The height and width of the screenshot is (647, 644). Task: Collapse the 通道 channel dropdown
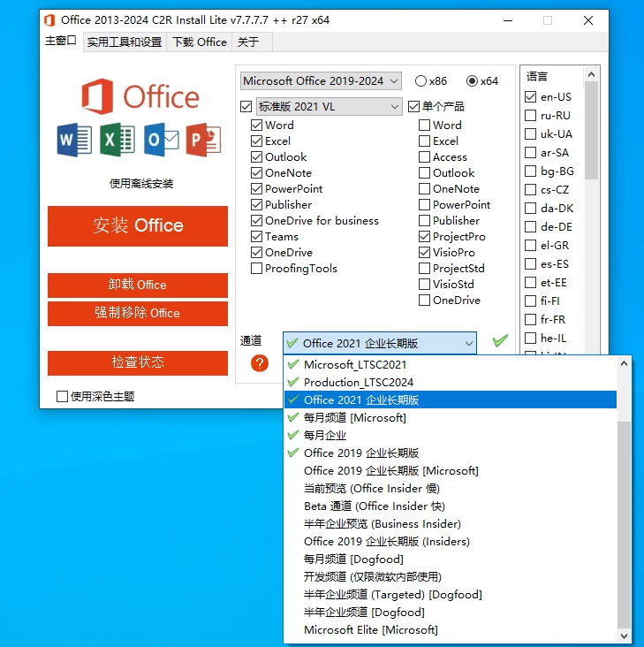[380, 343]
